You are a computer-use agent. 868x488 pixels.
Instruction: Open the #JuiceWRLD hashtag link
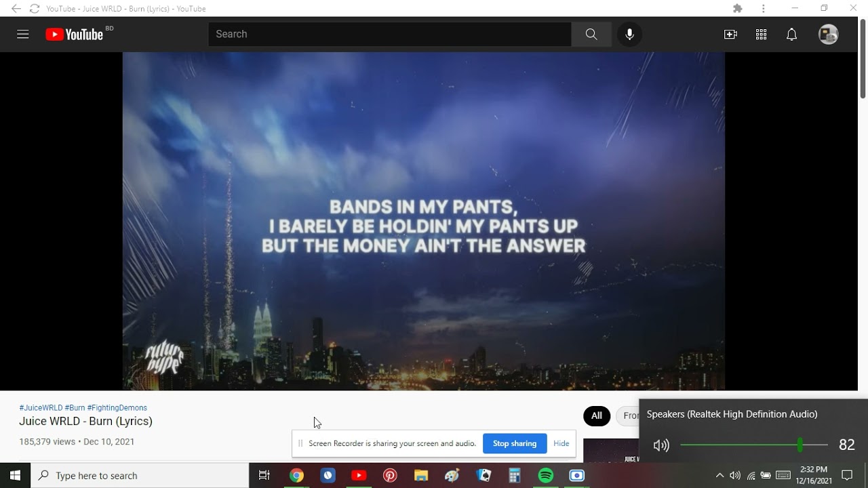coord(41,408)
